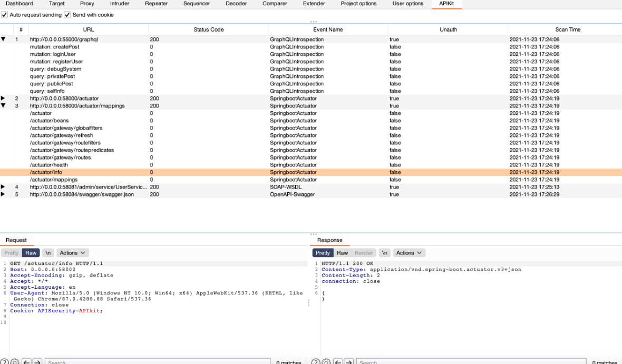Select the '/actuator/gateway/routes' row
Screen dimensions: 622x364
point(311,158)
